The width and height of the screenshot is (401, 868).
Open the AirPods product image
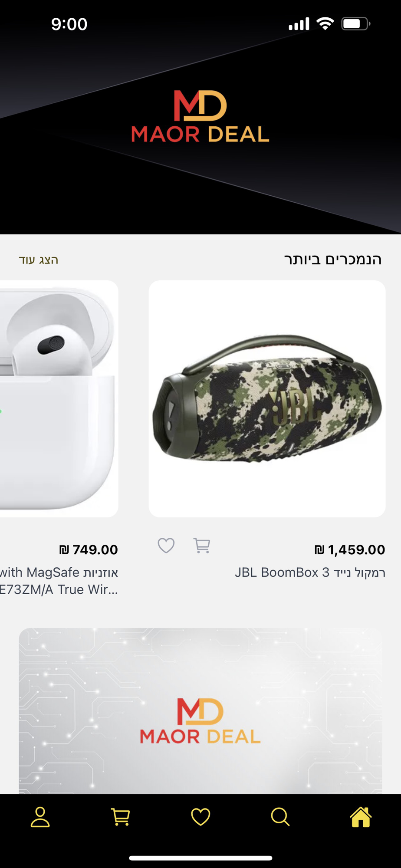click(x=59, y=398)
